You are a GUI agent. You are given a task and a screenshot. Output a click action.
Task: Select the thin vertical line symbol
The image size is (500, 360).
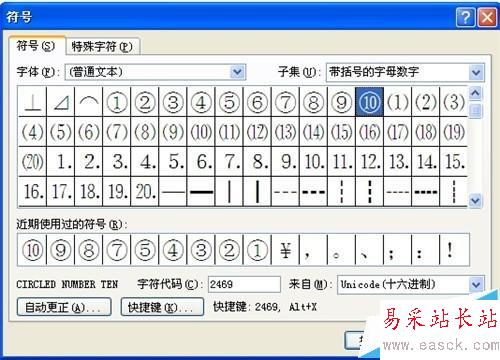[229, 191]
